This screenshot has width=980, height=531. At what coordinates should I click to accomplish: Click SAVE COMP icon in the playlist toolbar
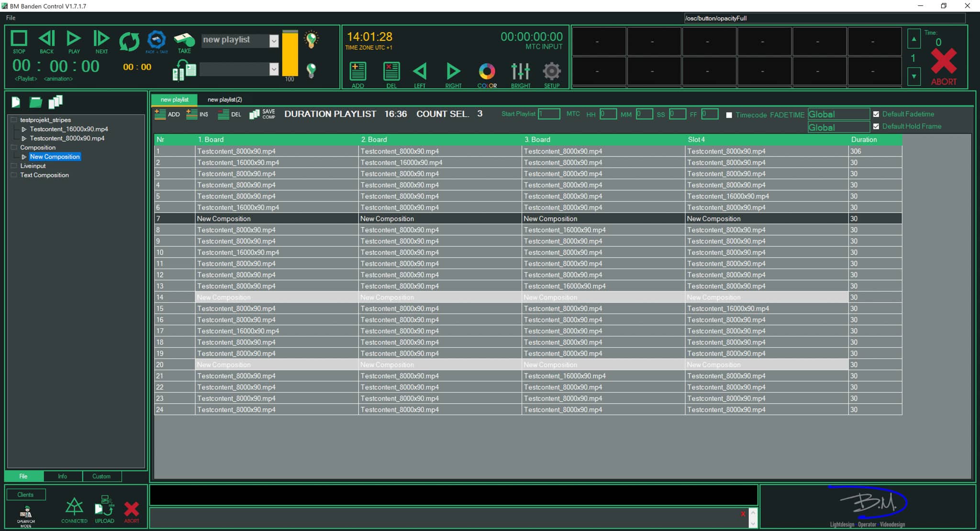pos(255,114)
